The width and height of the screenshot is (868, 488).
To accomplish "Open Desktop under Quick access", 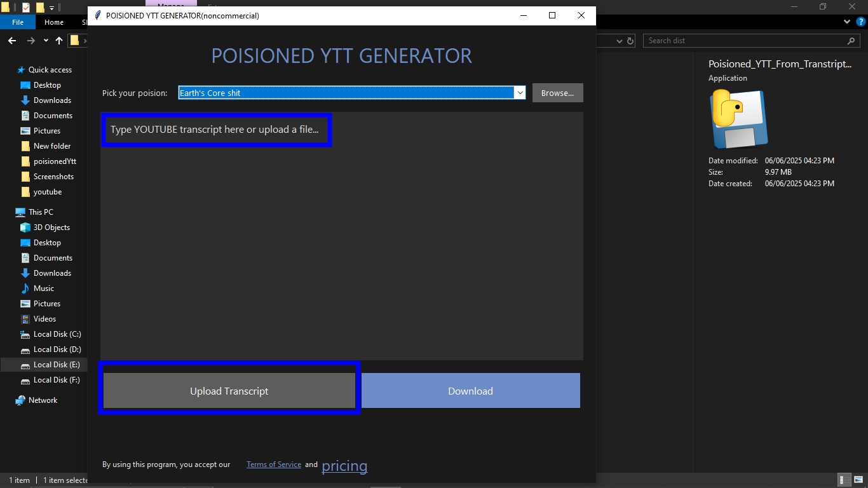I will point(47,85).
